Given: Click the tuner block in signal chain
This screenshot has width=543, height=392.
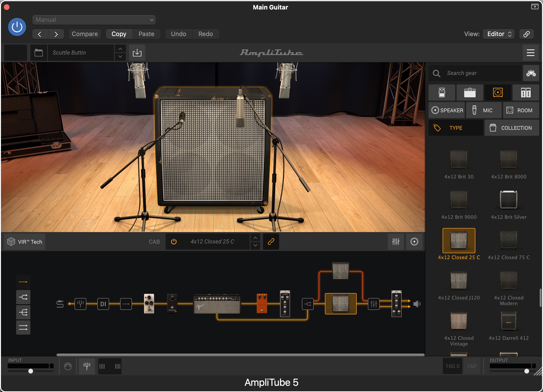Looking at the screenshot, I should pos(80,304).
